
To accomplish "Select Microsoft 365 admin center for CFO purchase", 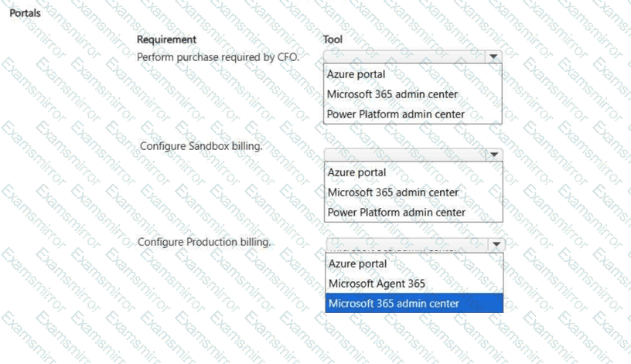I will click(x=413, y=94).
